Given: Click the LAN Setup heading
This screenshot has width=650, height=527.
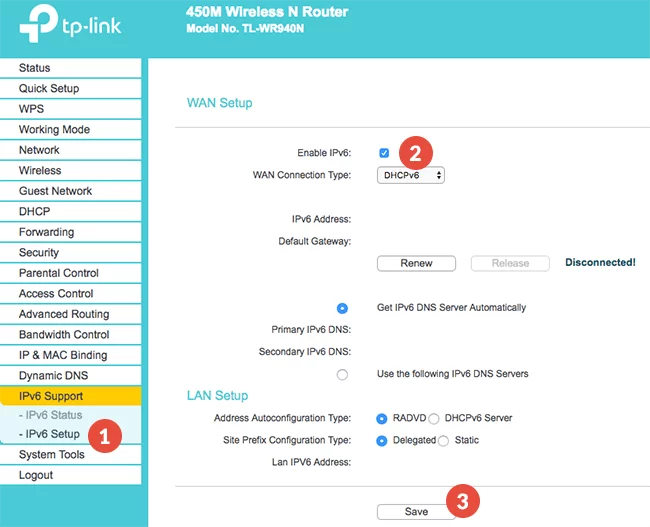Looking at the screenshot, I should (x=217, y=396).
